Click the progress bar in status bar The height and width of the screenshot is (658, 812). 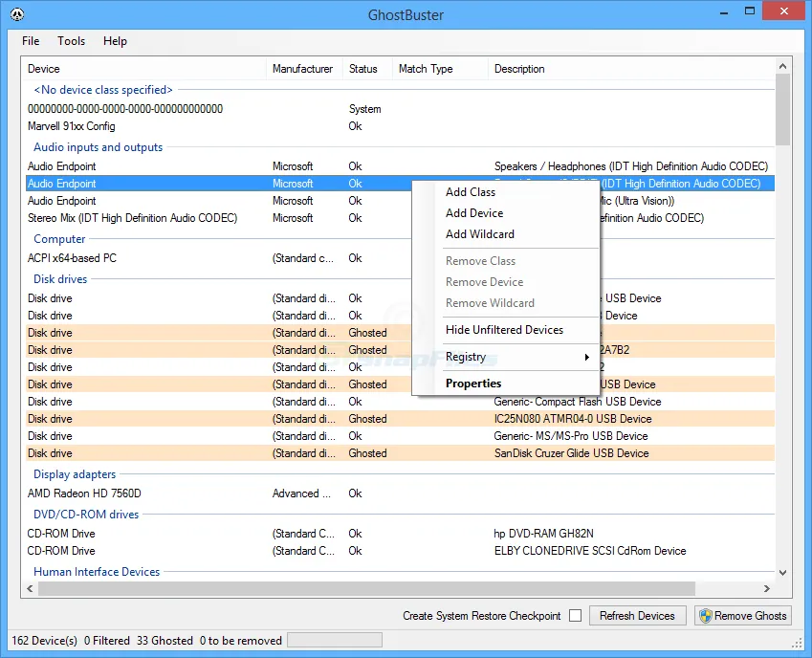pos(335,641)
